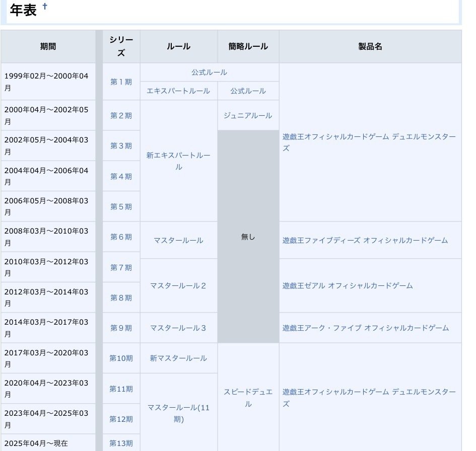This screenshot has width=476, height=451.
Task: Select the 第3期 link
Action: point(121,145)
